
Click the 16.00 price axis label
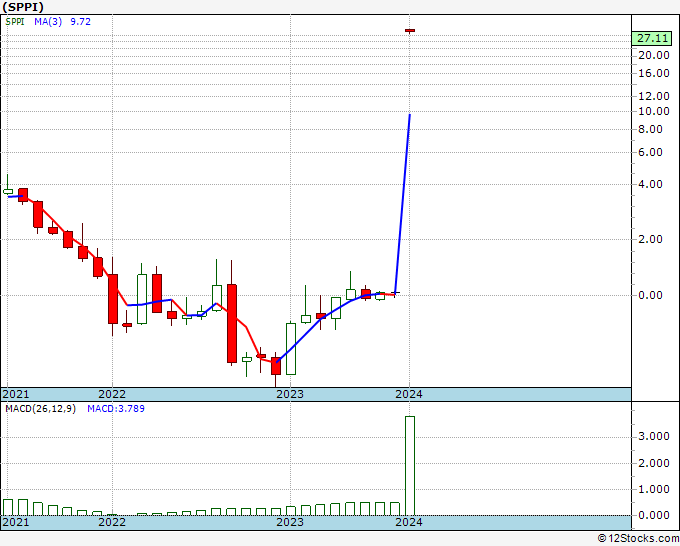(654, 73)
